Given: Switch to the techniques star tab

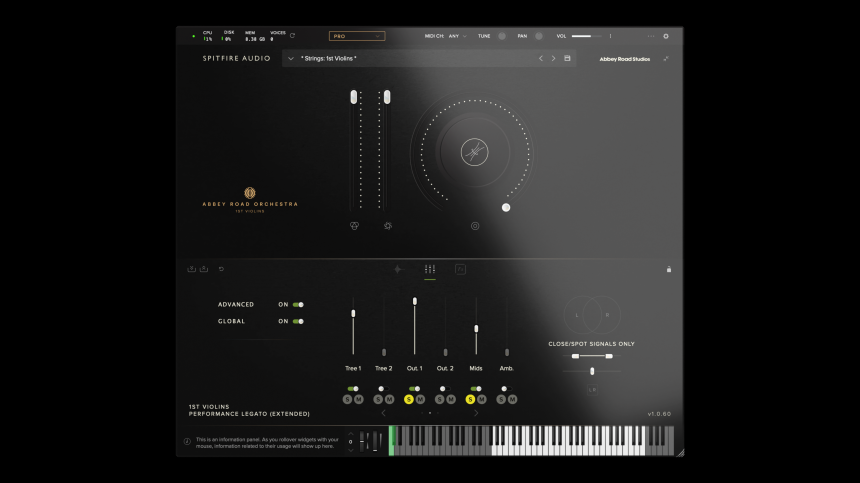Looking at the screenshot, I should click(x=398, y=269).
